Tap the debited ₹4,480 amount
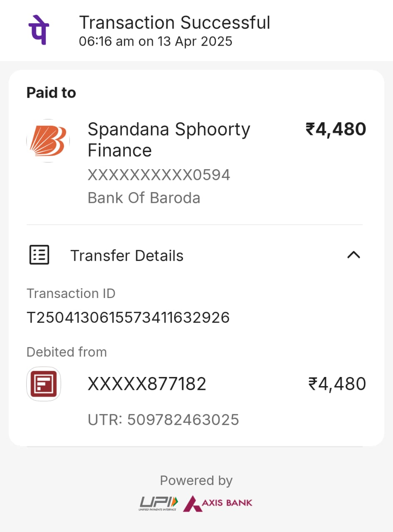 [337, 384]
